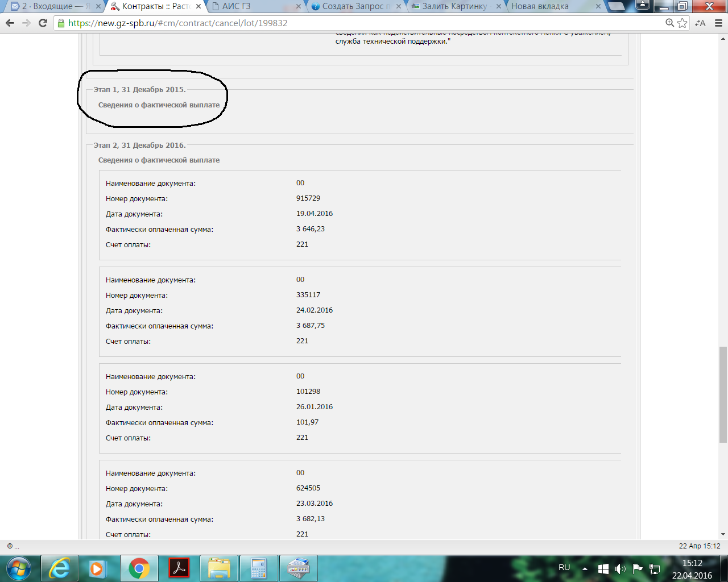Close the 'Входящие' tab

[98, 7]
